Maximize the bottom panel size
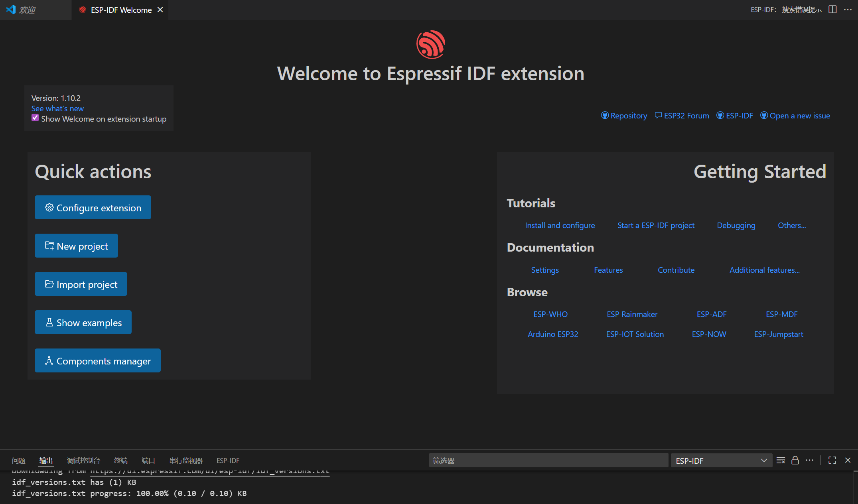858x504 pixels. pyautogui.click(x=832, y=461)
